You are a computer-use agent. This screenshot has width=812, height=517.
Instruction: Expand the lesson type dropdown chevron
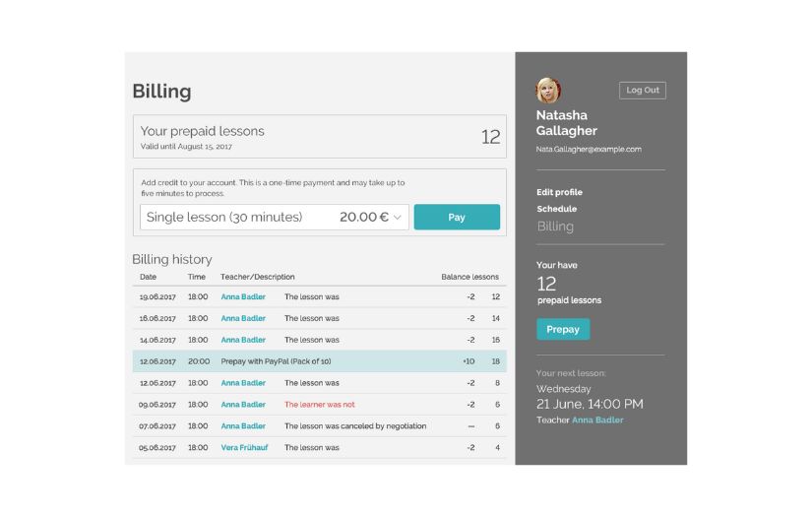coord(398,218)
